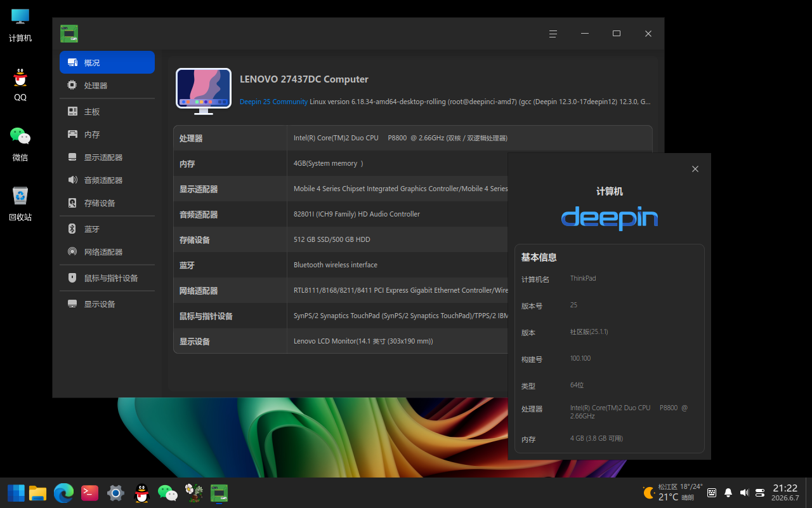Click the 社区版(25.1.1) edition value
This screenshot has width=812, height=508.
[589, 331]
